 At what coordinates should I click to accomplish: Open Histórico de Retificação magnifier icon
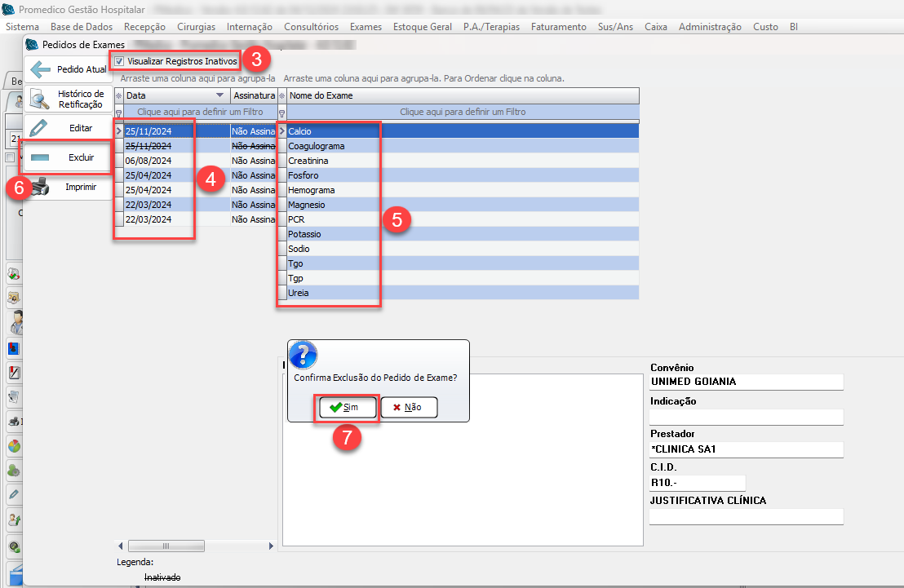pyautogui.click(x=39, y=99)
